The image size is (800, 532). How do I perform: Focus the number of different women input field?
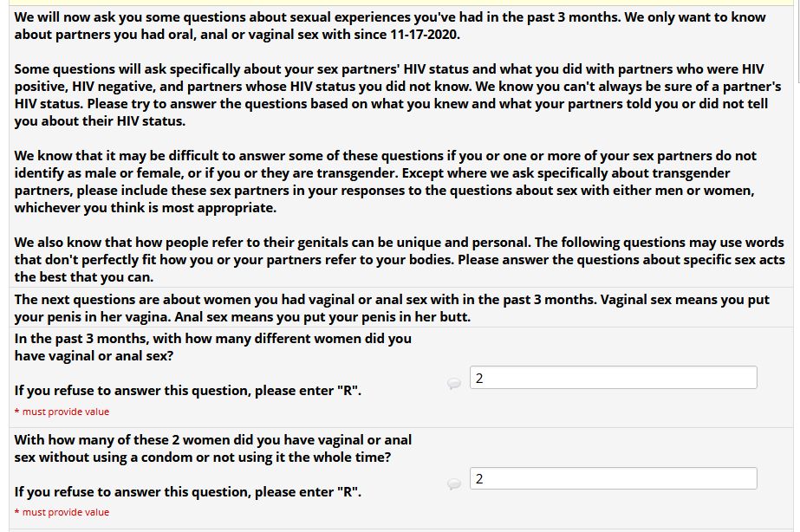pos(613,378)
